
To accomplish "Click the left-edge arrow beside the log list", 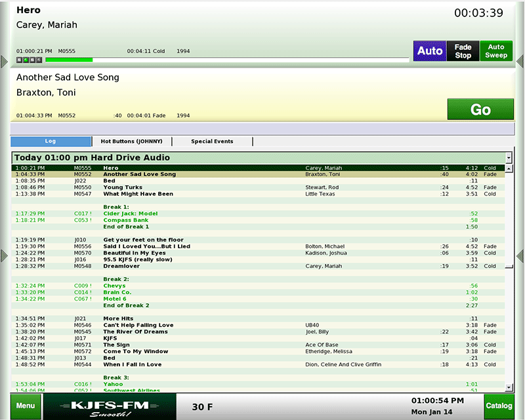I will (4, 255).
